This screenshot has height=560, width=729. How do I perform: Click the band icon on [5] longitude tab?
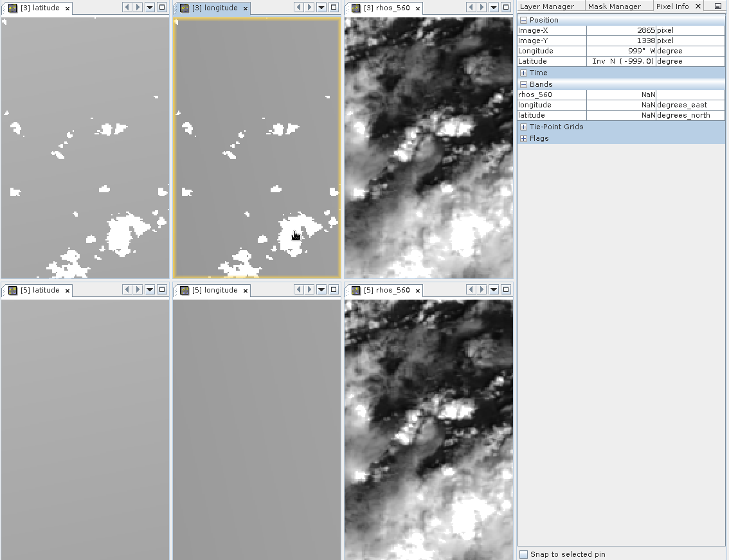pos(184,290)
